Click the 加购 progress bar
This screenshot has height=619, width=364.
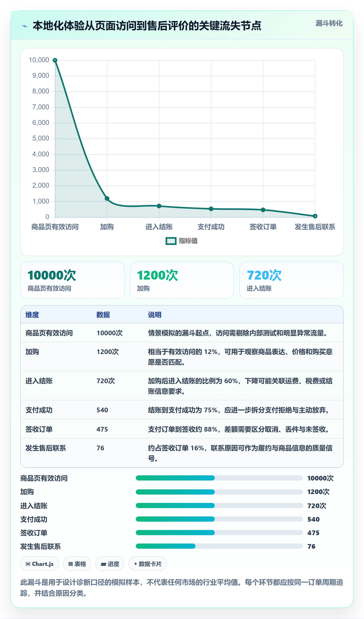tap(219, 492)
